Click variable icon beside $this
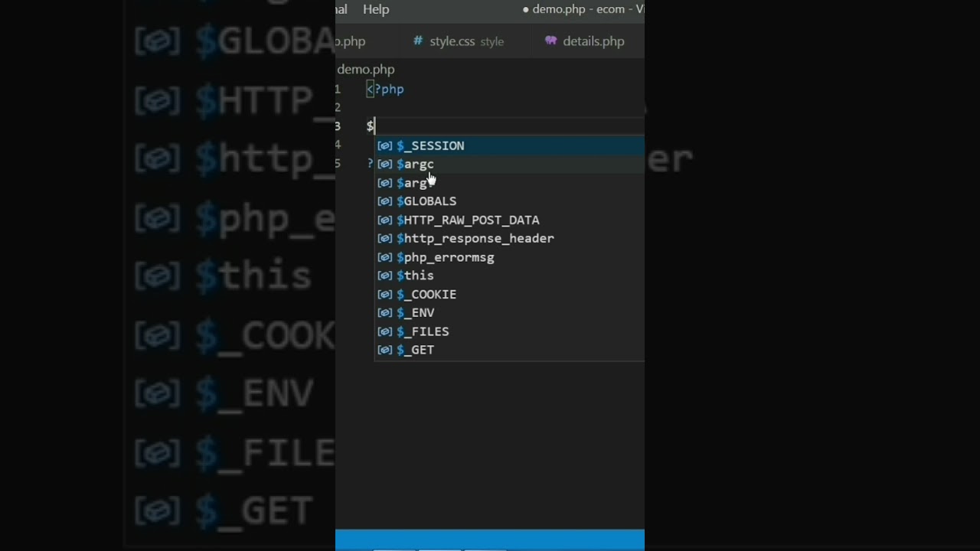 pos(384,275)
